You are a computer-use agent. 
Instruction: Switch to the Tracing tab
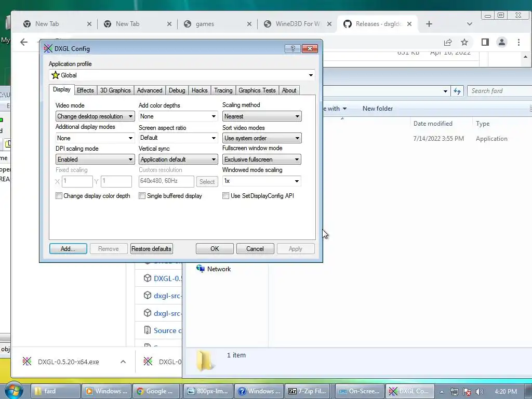[x=223, y=90]
